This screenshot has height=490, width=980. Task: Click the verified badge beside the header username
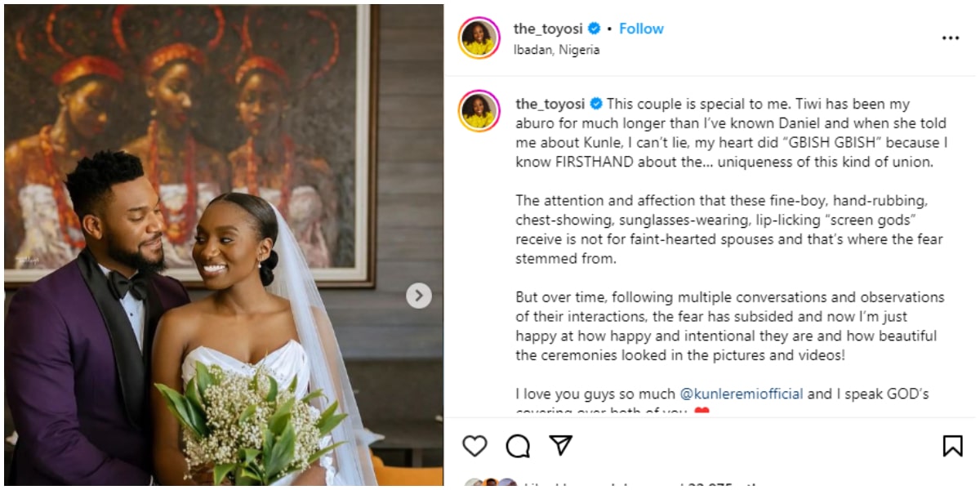595,29
